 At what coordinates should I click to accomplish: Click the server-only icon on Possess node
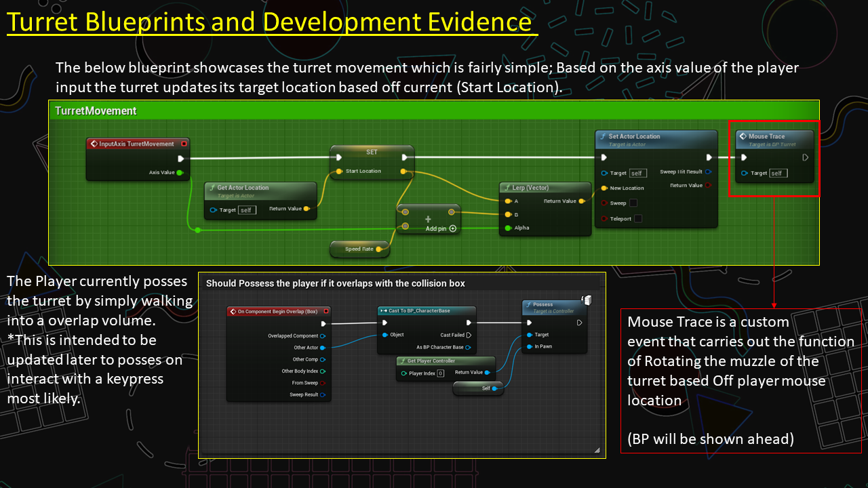click(587, 300)
